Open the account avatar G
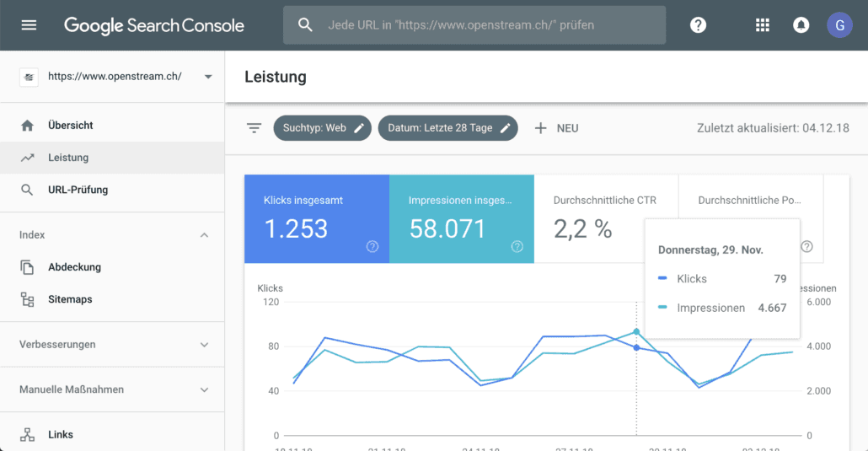This screenshot has width=868, height=451. pos(839,25)
